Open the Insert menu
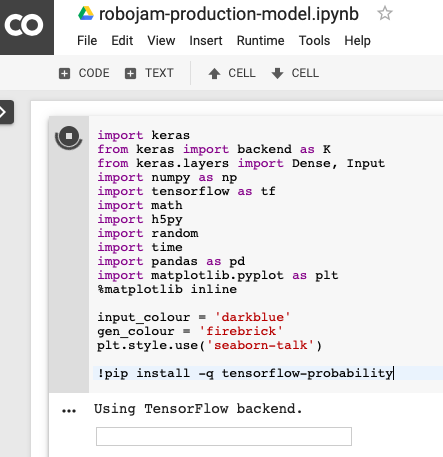The width and height of the screenshot is (443, 457). 206,41
